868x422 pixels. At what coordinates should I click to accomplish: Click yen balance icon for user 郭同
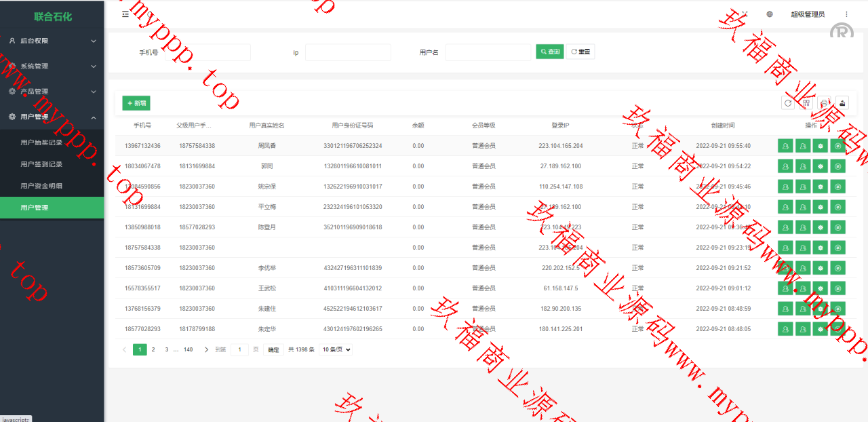[838, 166]
